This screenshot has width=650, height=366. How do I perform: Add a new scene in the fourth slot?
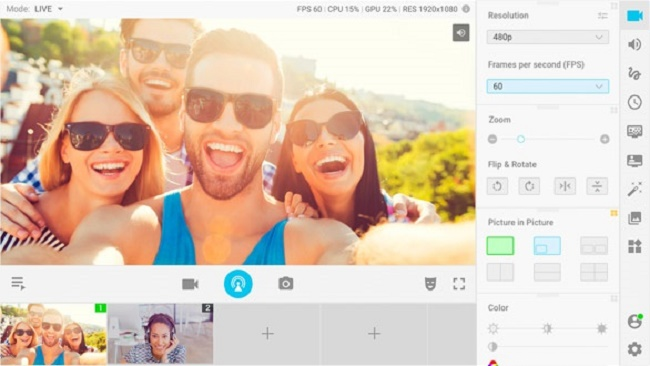[x=374, y=333]
